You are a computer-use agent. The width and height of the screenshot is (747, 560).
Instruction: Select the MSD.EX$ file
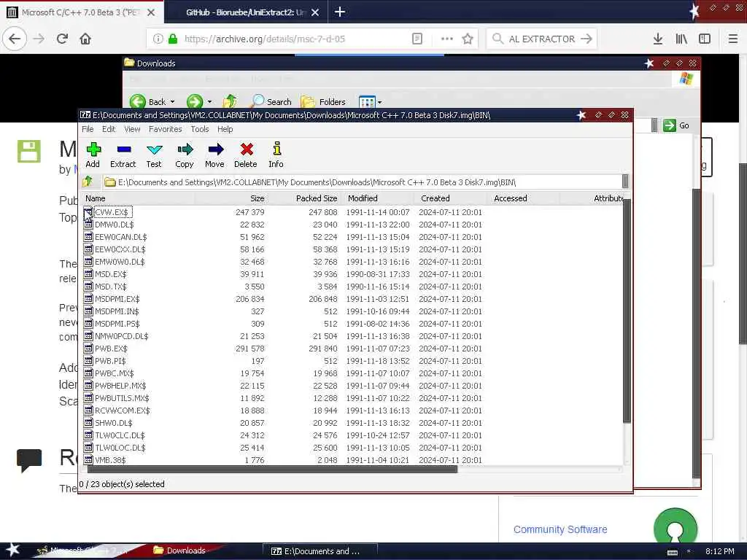[111, 274]
